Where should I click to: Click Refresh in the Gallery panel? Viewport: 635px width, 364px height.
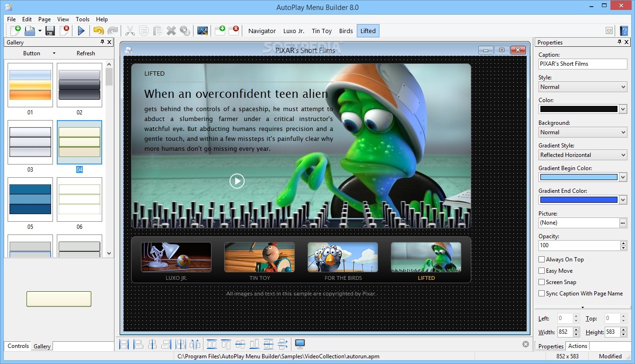[x=86, y=53]
